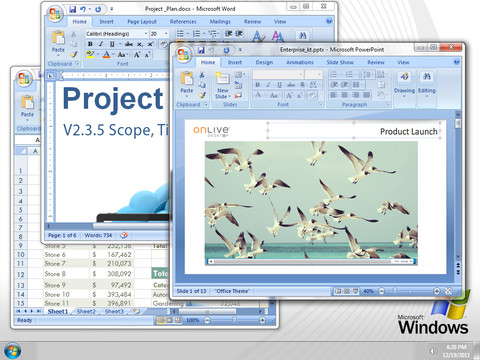Open the Drawing tools group icon
The image size is (480, 360).
(x=404, y=77)
